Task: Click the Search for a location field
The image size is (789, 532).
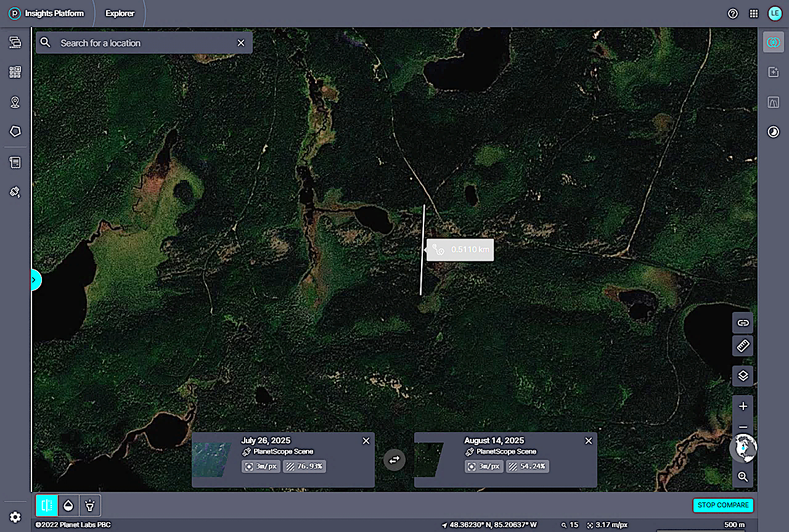Action: coord(145,43)
